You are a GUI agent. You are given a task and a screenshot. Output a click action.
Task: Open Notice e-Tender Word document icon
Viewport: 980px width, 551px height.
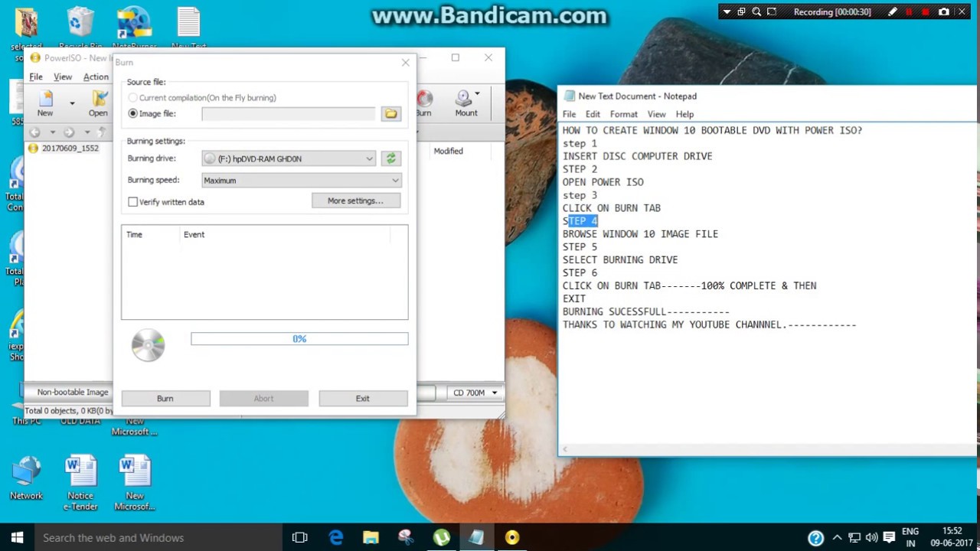point(80,484)
